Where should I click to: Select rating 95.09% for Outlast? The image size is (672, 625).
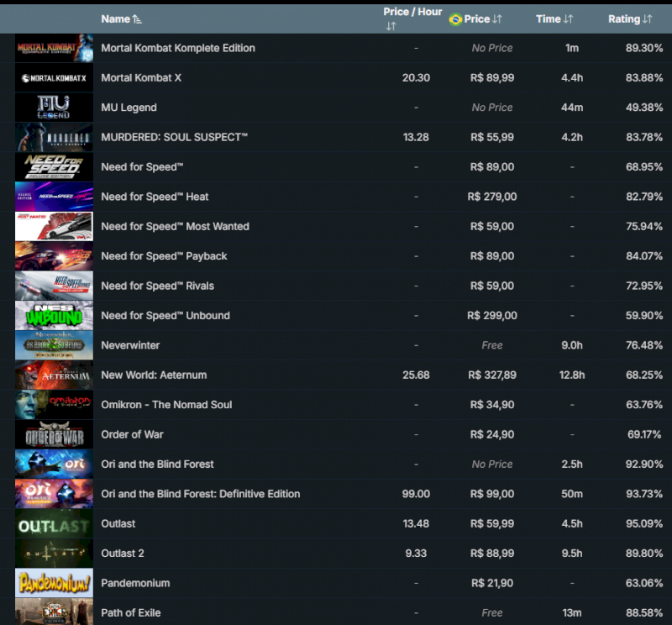pyautogui.click(x=643, y=523)
